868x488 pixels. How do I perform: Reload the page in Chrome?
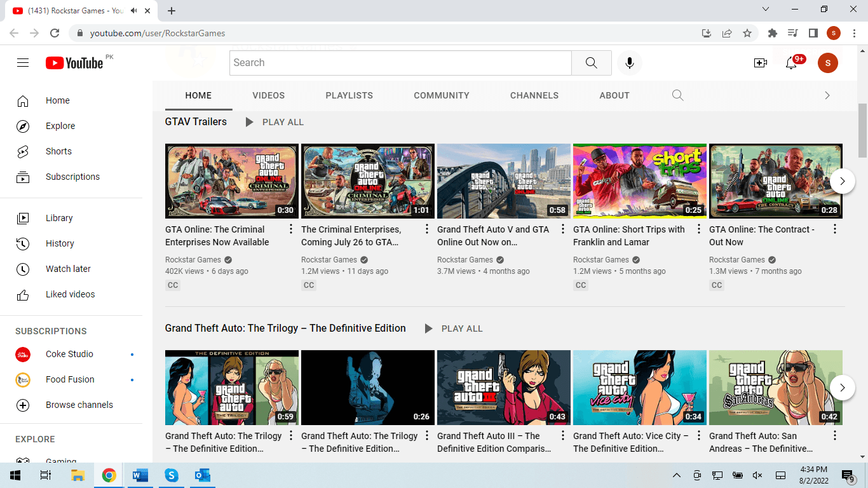tap(55, 33)
